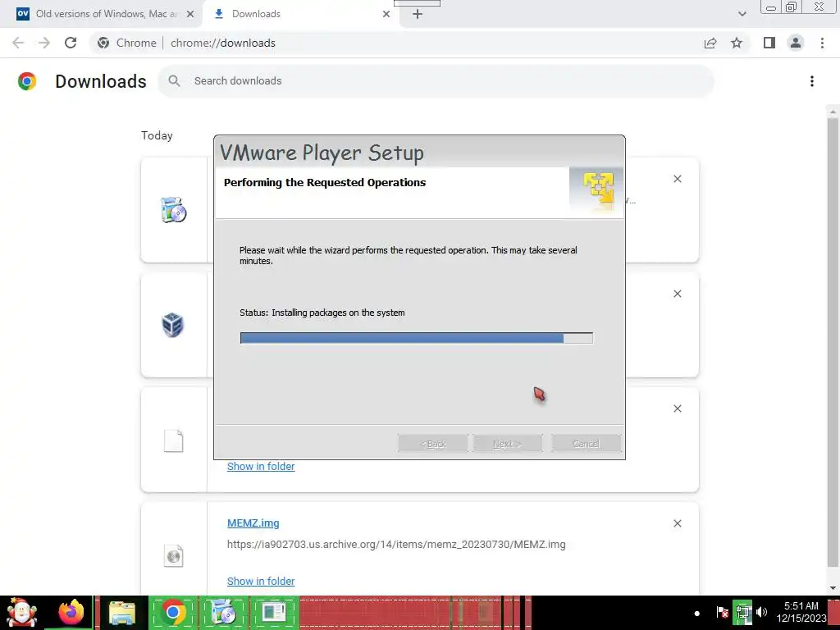This screenshot has width=840, height=630.
Task: Click Performing the Requested Operations heading
Action: [325, 183]
